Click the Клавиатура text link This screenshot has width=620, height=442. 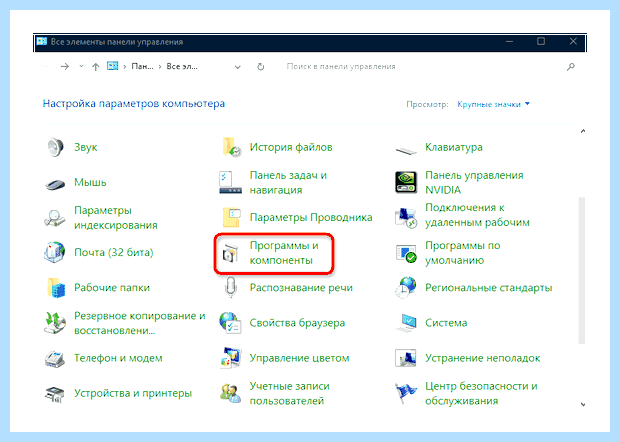point(454,147)
